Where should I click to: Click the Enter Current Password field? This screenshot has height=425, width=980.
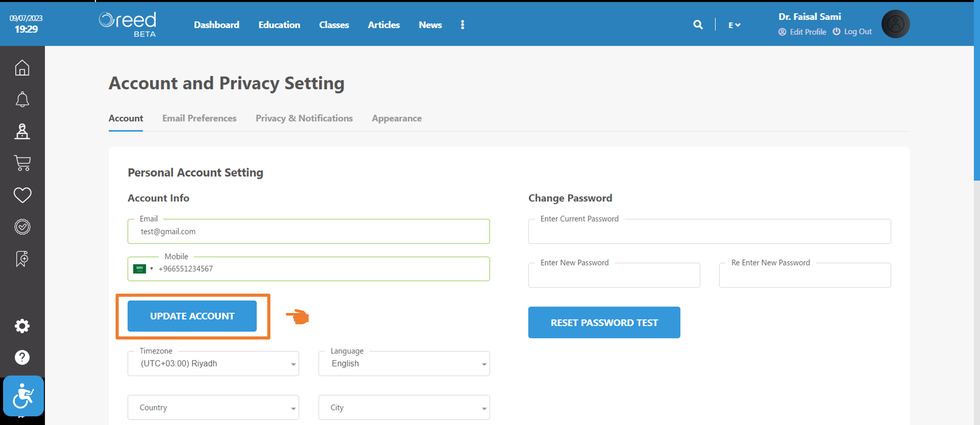coord(709,231)
